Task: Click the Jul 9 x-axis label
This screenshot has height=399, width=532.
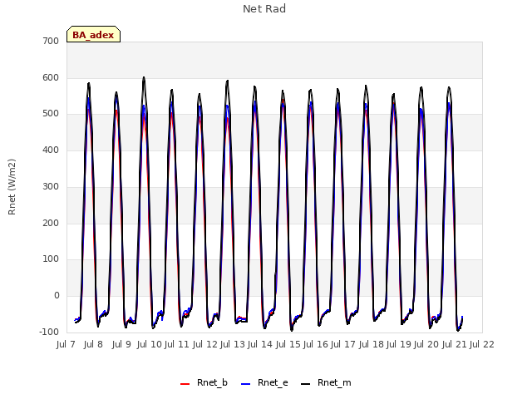Action: 121,344
